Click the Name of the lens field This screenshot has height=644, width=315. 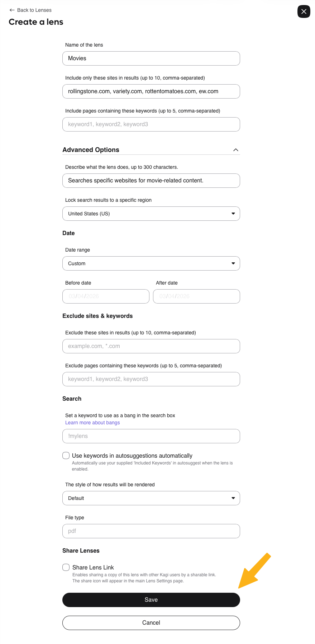coord(151,58)
